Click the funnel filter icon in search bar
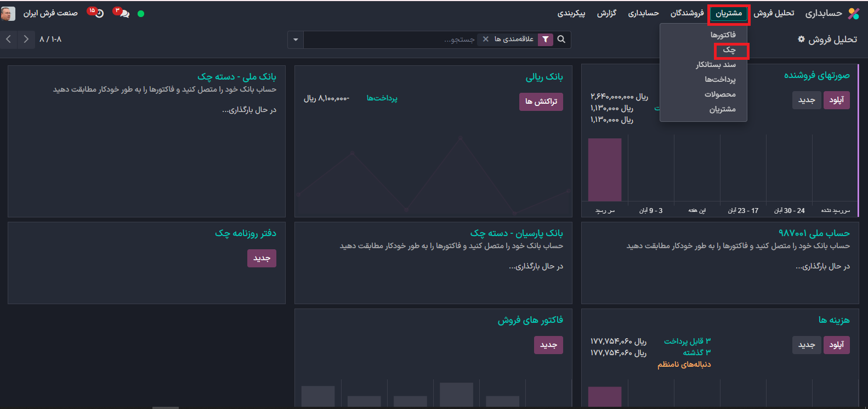The image size is (868, 409). [x=546, y=40]
